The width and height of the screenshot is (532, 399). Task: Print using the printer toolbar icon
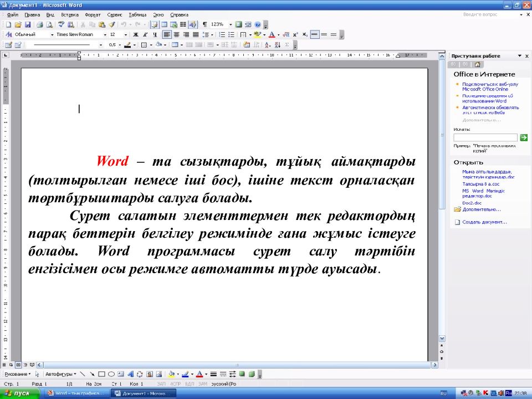pyautogui.click(x=40, y=24)
